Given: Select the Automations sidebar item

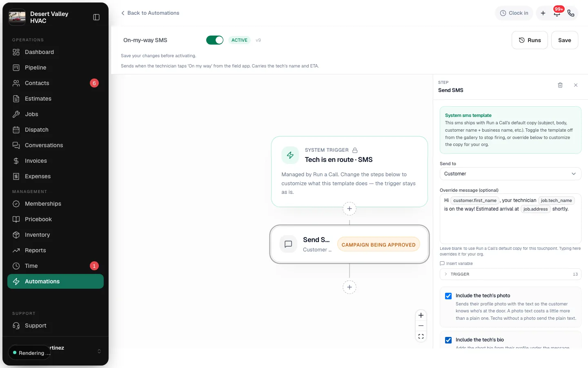Looking at the screenshot, I should point(56,281).
